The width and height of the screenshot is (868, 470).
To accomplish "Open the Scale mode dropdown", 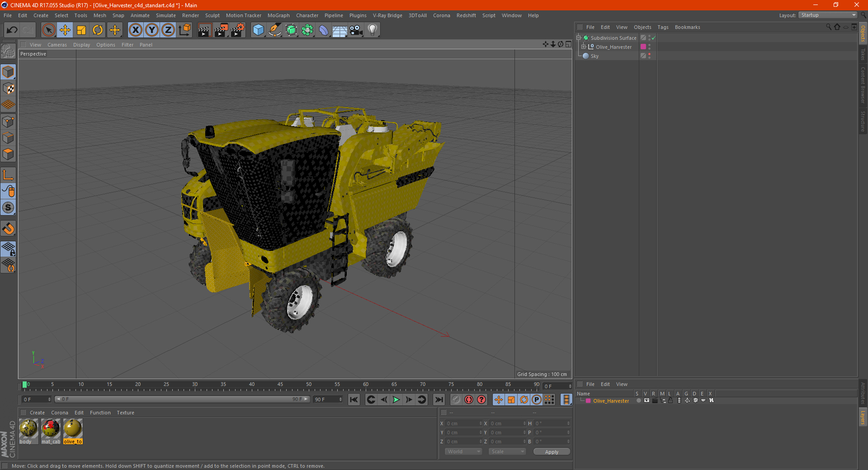I will point(507,451).
